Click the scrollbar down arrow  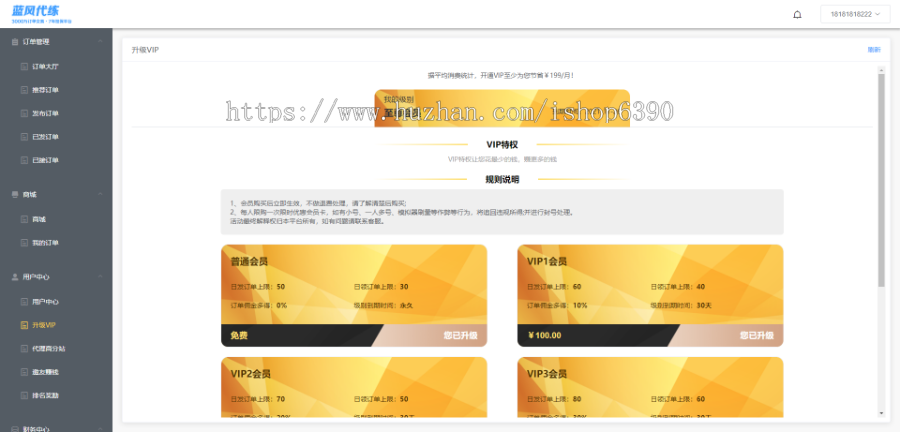point(881,413)
